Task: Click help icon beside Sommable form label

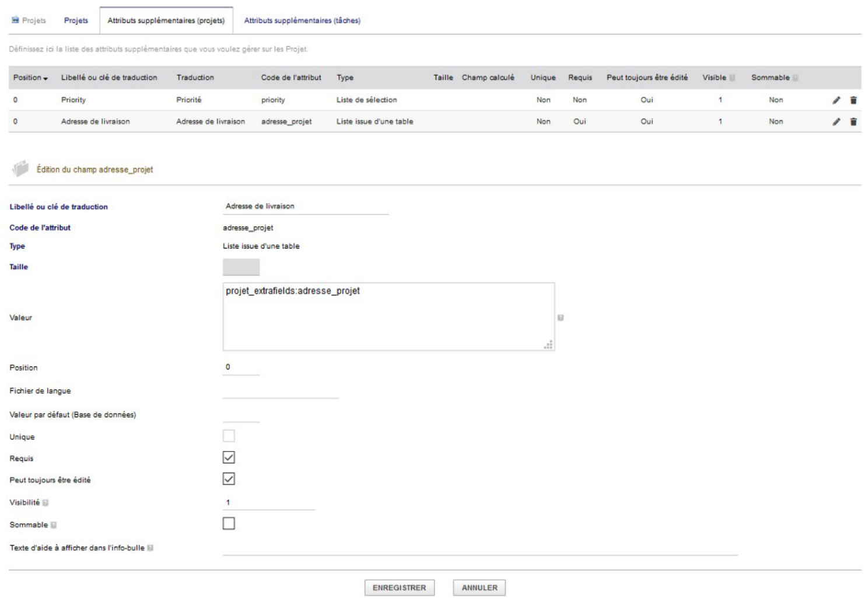Action: click(x=54, y=525)
